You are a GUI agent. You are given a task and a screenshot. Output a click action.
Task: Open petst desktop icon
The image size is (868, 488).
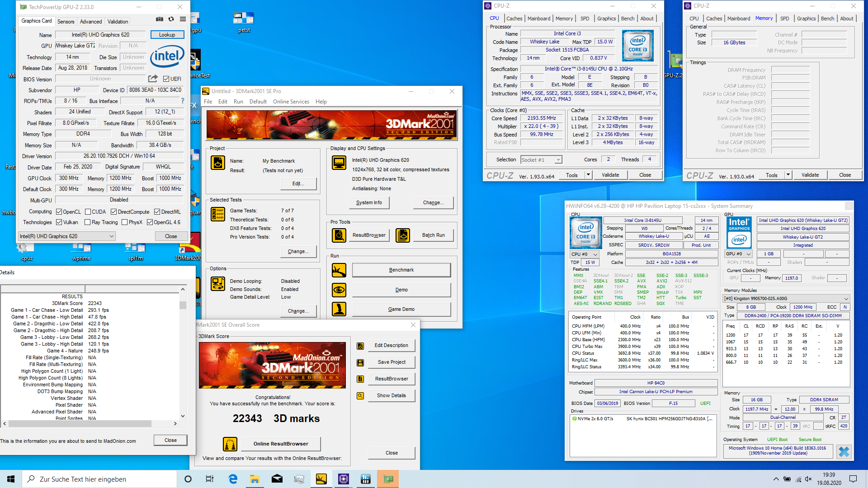click(x=244, y=22)
